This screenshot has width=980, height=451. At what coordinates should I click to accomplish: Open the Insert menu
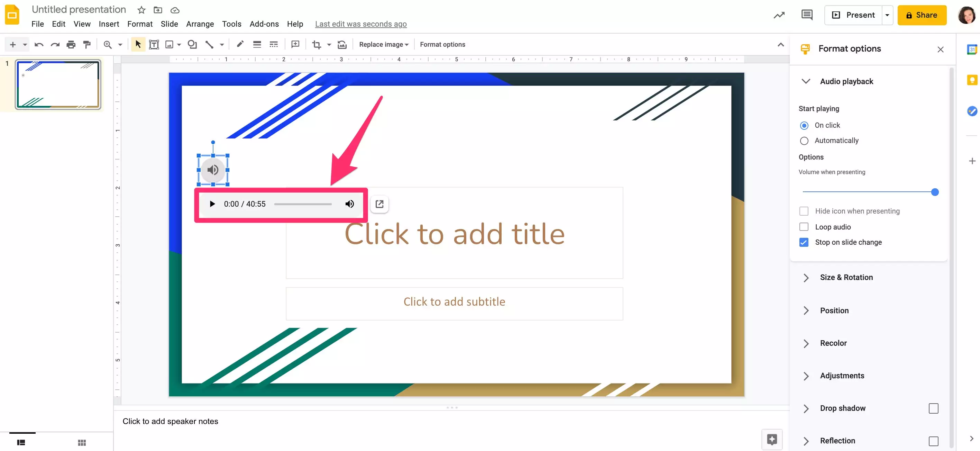click(x=109, y=24)
